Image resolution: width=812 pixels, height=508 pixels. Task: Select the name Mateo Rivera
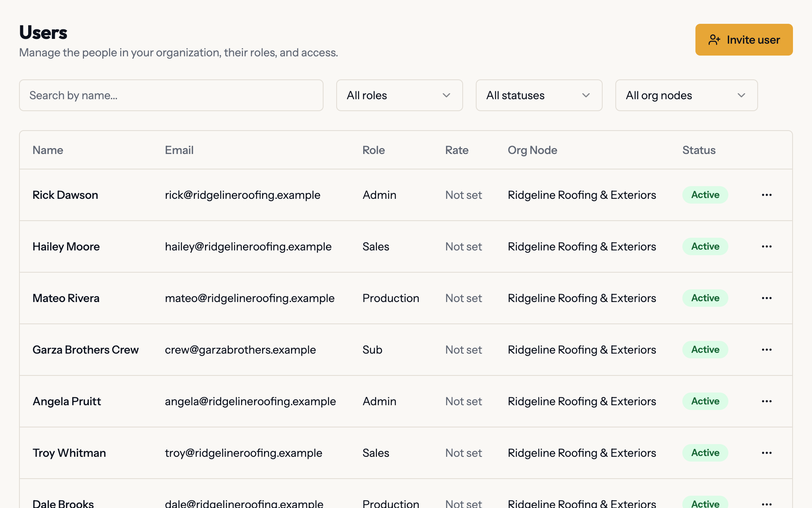point(66,298)
